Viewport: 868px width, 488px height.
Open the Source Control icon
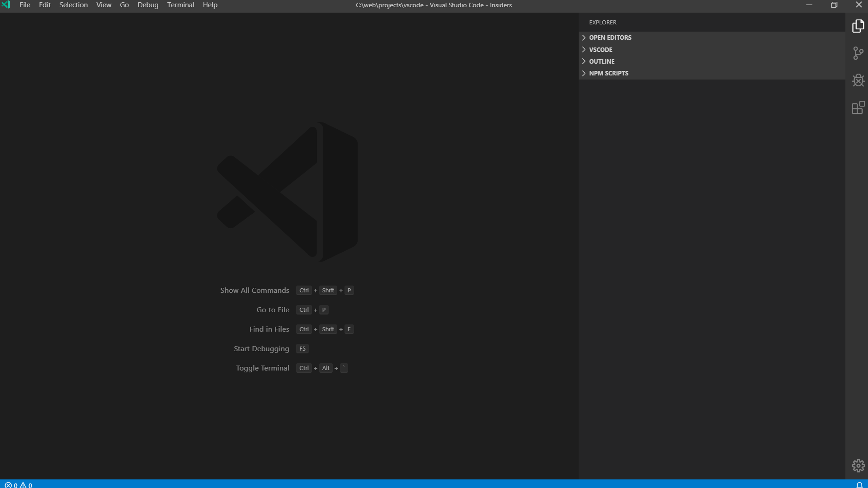[x=857, y=53]
